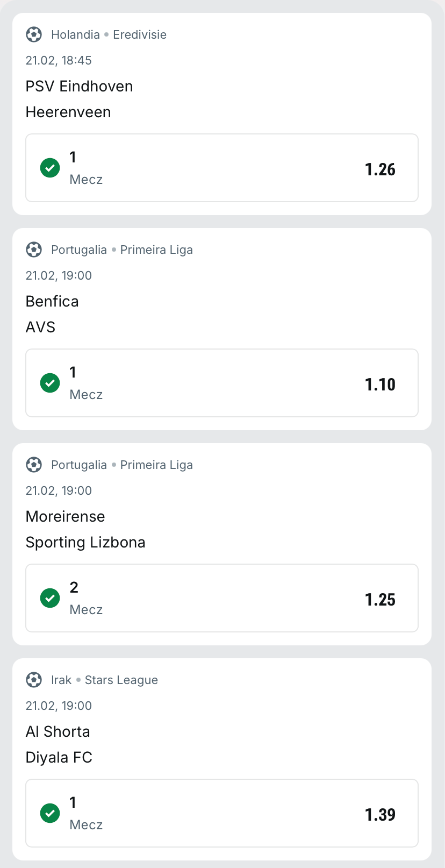The width and height of the screenshot is (445, 868).
Task: Click the soccer ball icon in the Moreirense card
Action: coord(34,465)
